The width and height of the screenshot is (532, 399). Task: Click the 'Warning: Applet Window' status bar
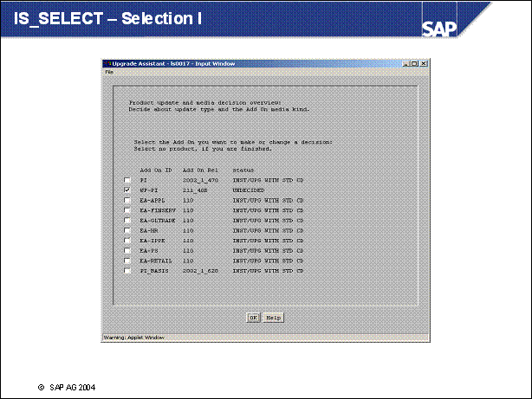point(139,337)
